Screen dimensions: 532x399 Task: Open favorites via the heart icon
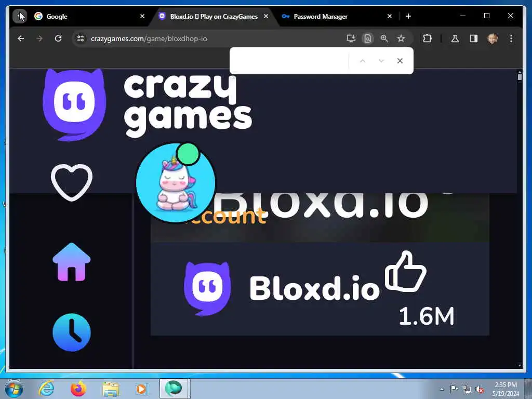click(72, 182)
